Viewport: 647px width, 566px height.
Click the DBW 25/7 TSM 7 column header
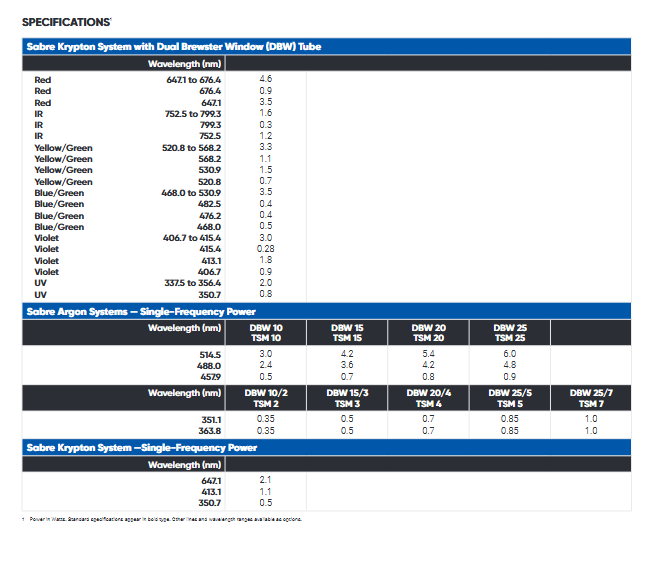pyautogui.click(x=591, y=398)
